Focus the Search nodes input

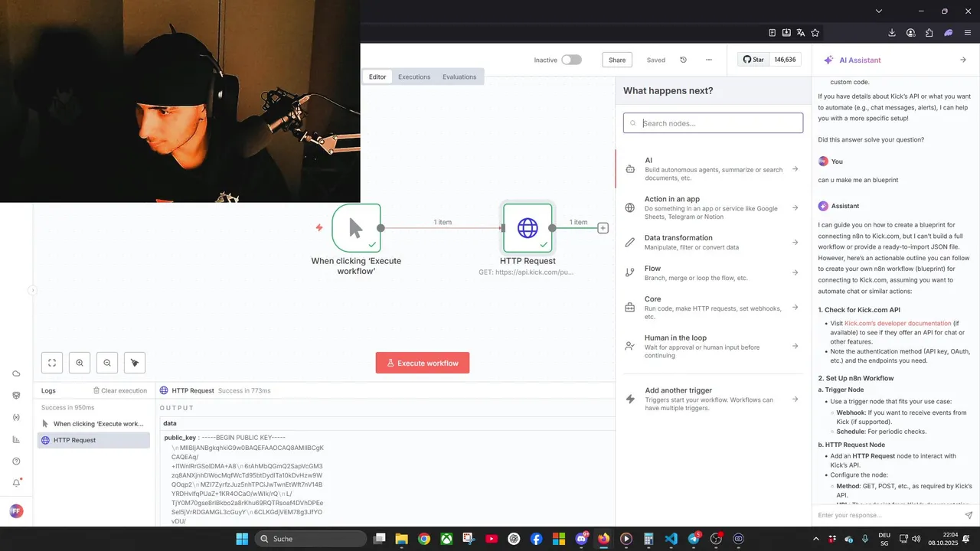tap(713, 123)
